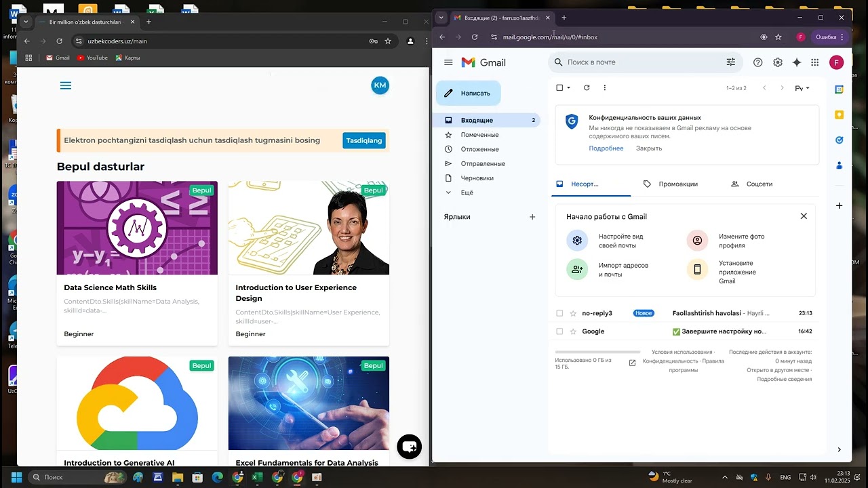868x488 pixels.
Task: Open Google apps grid in Gmail
Action: click(815, 62)
